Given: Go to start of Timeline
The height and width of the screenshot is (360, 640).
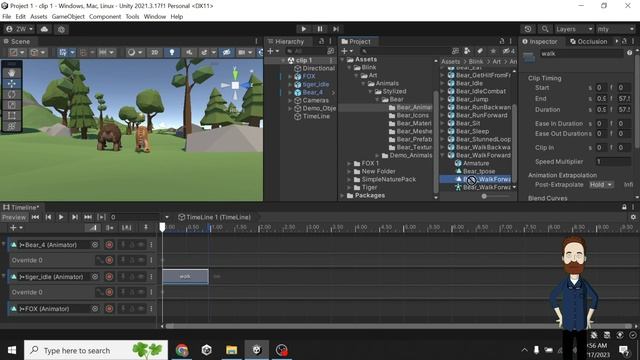Looking at the screenshot, I should coord(35,217).
